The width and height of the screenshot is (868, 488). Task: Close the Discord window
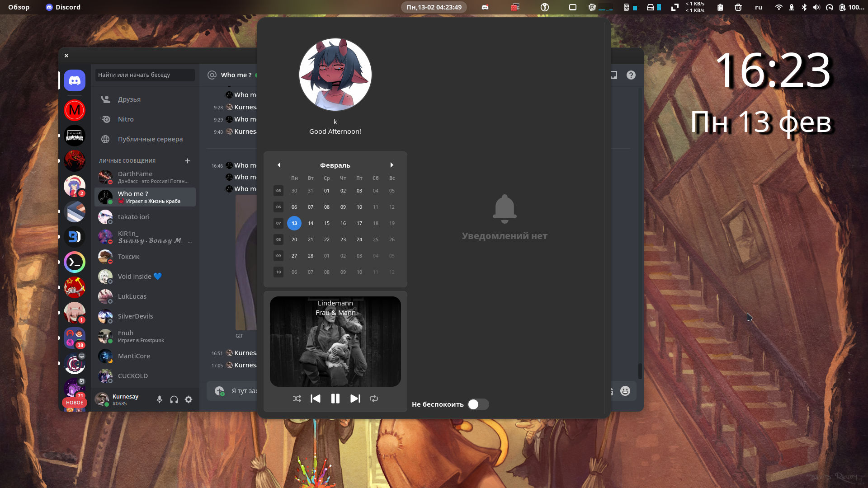(66, 56)
